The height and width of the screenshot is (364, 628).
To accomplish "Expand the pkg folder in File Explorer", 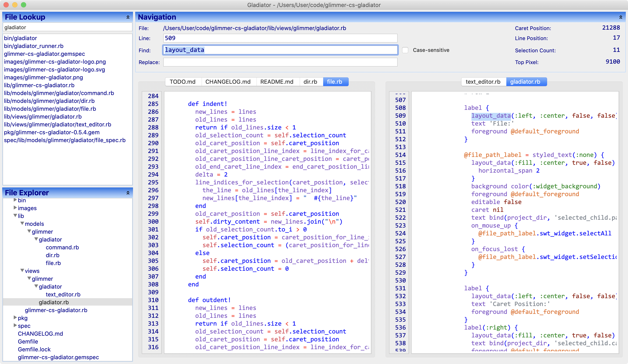I will (15, 318).
